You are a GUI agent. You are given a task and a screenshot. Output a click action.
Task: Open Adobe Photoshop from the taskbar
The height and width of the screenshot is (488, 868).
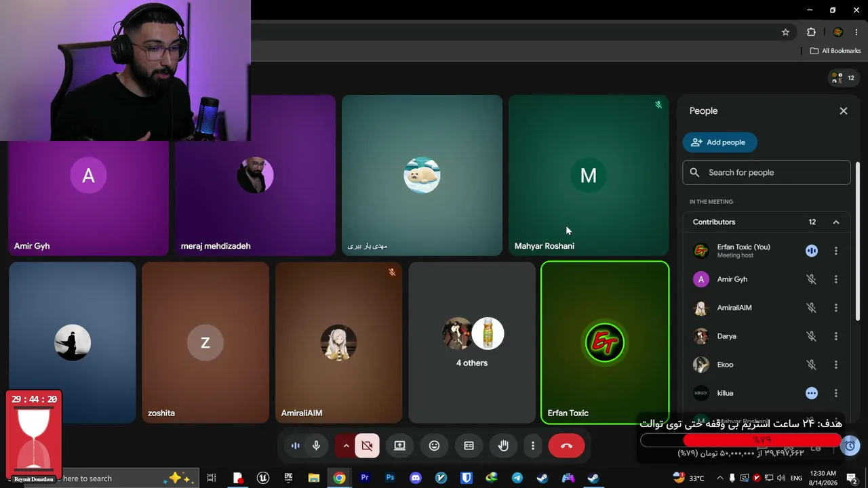click(390, 479)
